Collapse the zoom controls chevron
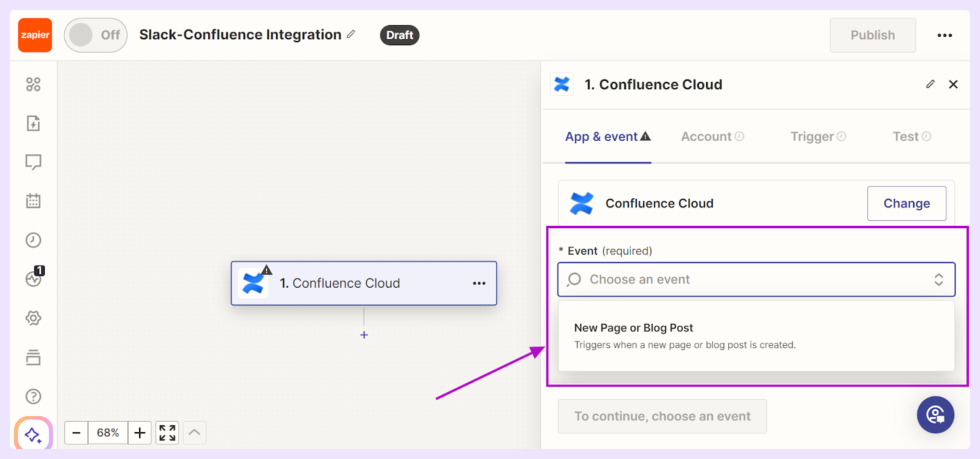Screen dimensions: 980x459 point(194,433)
